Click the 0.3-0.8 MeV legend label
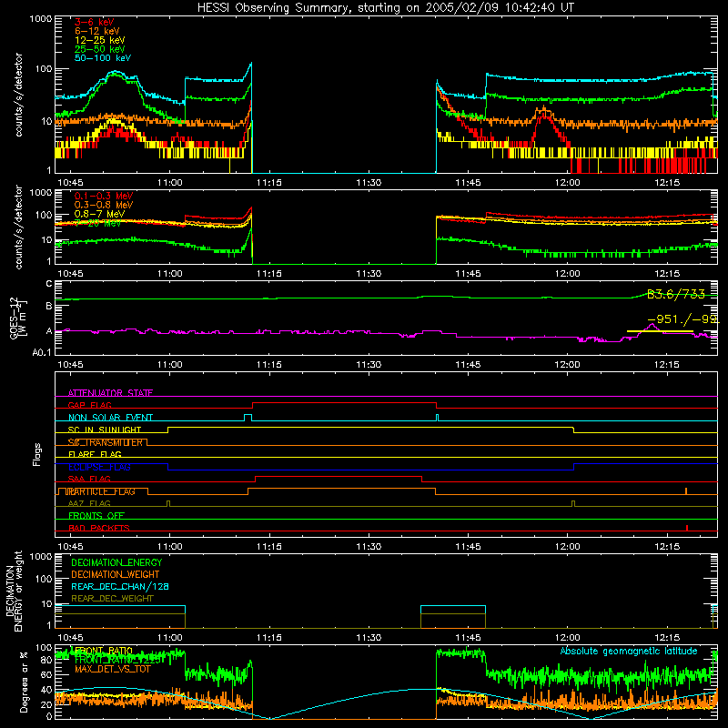The image size is (728, 728). coord(104,205)
